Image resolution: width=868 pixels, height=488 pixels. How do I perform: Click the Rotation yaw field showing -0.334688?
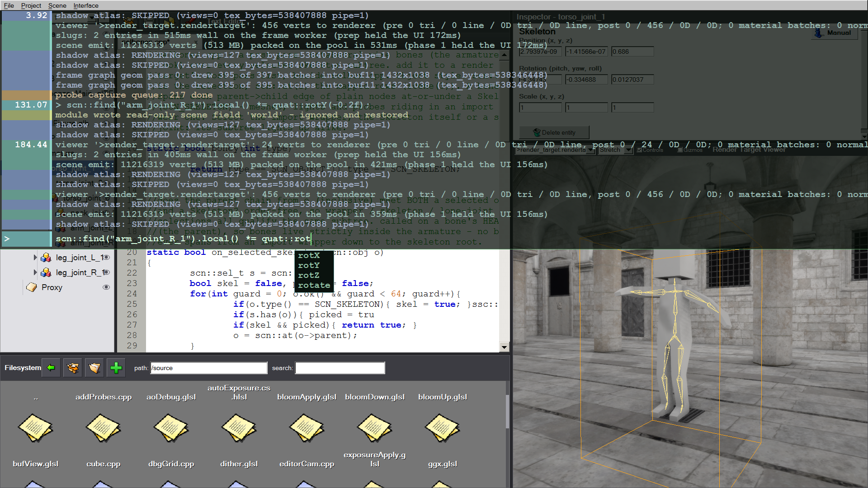pos(586,80)
